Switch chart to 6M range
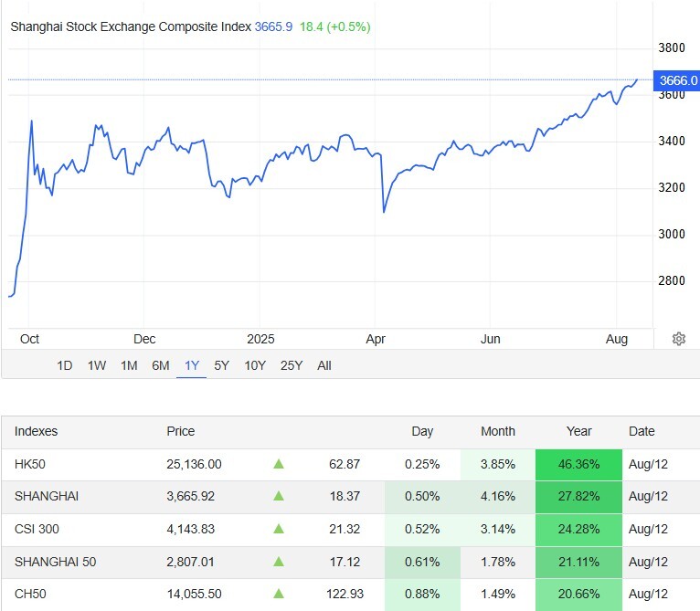The height and width of the screenshot is (611, 700). tap(161, 365)
